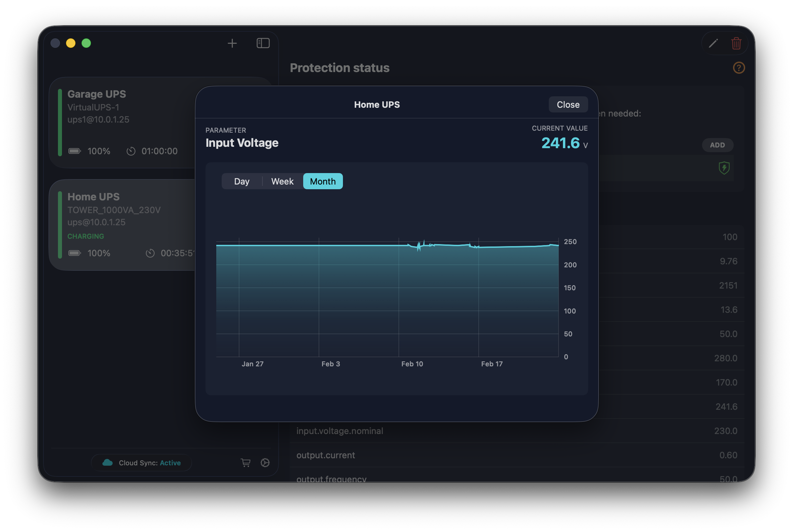
Task: Click the output.frequency row
Action: click(517, 475)
